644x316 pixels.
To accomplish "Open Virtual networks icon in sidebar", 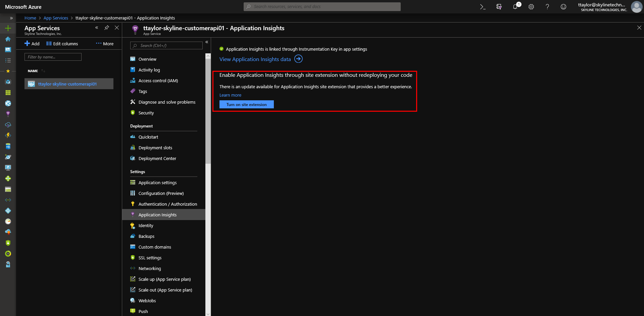I will (8, 200).
